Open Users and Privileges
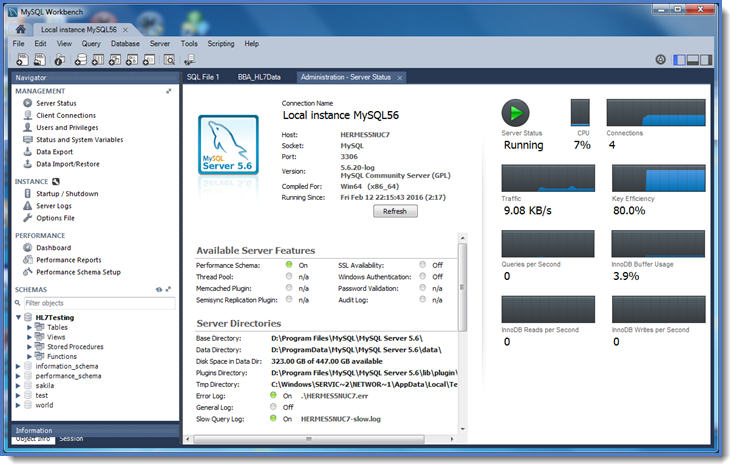The width and height of the screenshot is (737, 471). coord(67,127)
